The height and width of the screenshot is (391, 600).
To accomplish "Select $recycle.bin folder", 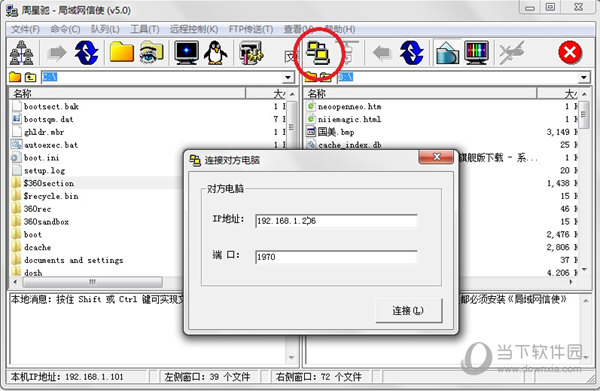I will pos(51,196).
